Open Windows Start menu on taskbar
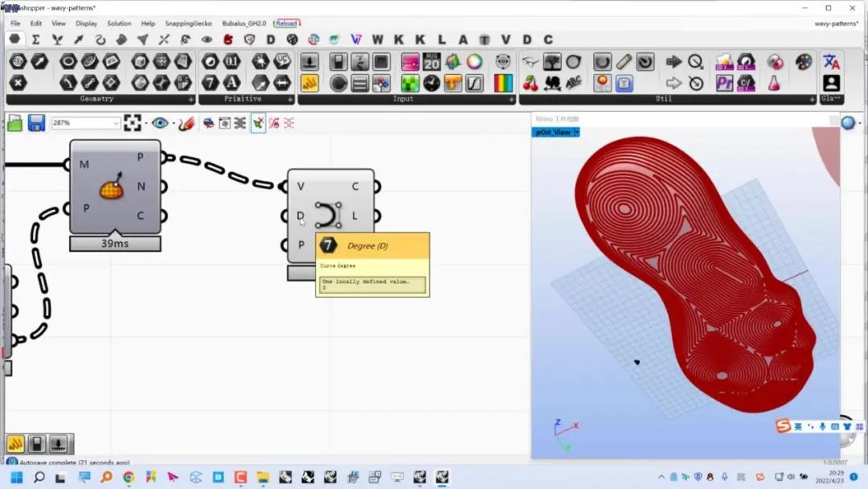This screenshot has width=868, height=489. (17, 478)
